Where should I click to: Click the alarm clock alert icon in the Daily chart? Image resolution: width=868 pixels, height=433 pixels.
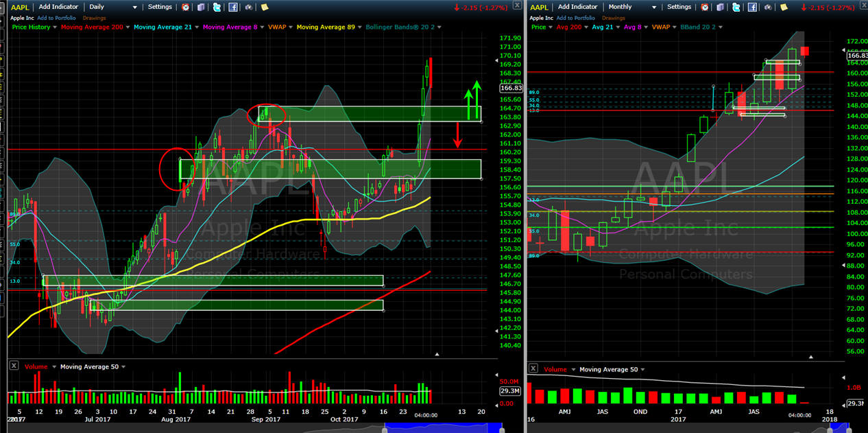coord(186,7)
